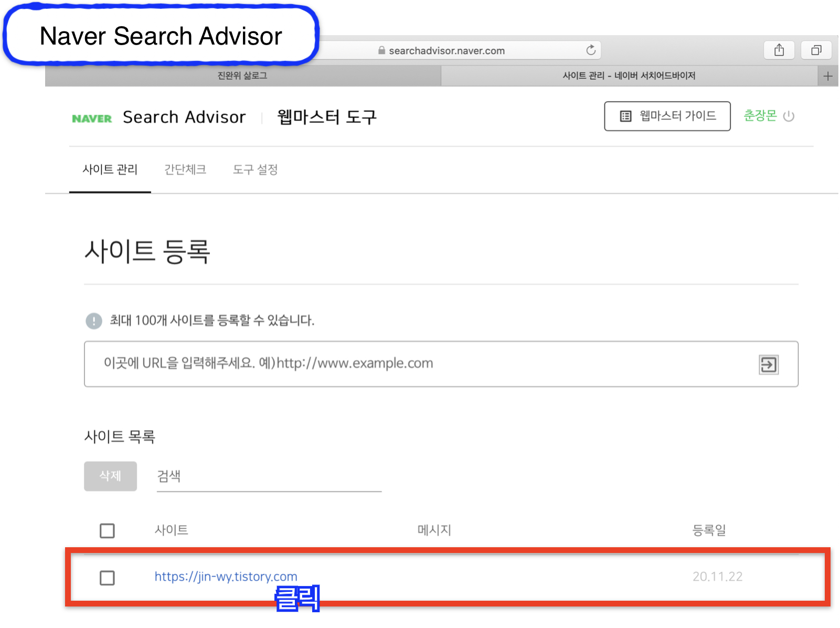Click the 최대 100개 사이트 notice text

[212, 321]
